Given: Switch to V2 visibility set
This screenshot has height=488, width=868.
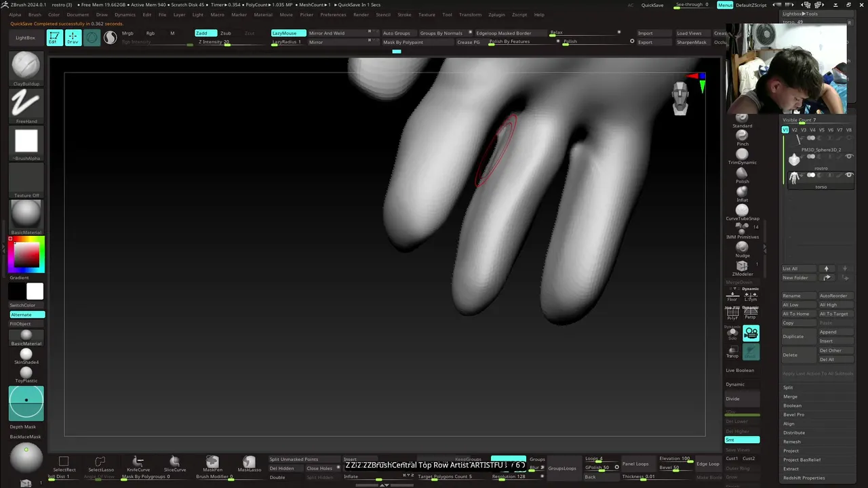Looking at the screenshot, I should 795,129.
